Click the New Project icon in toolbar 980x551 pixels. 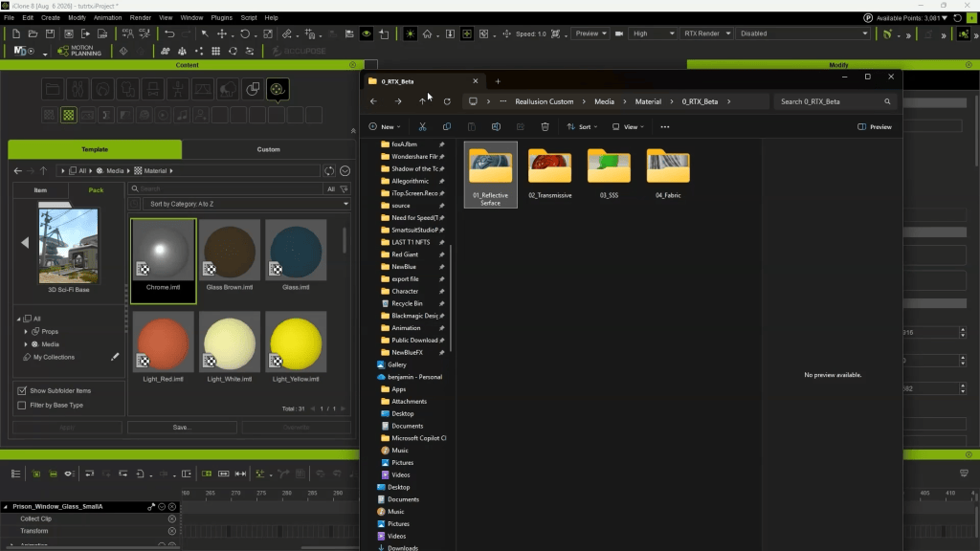coord(16,33)
